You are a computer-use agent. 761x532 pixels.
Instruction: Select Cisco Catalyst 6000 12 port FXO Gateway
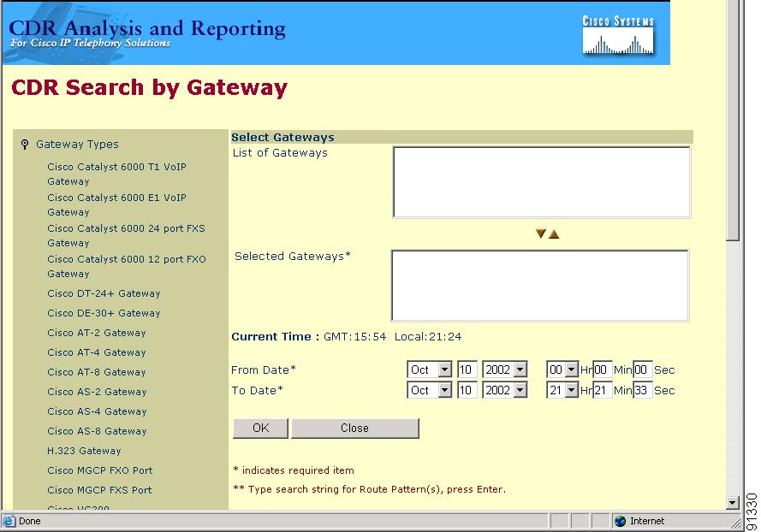pos(127,266)
